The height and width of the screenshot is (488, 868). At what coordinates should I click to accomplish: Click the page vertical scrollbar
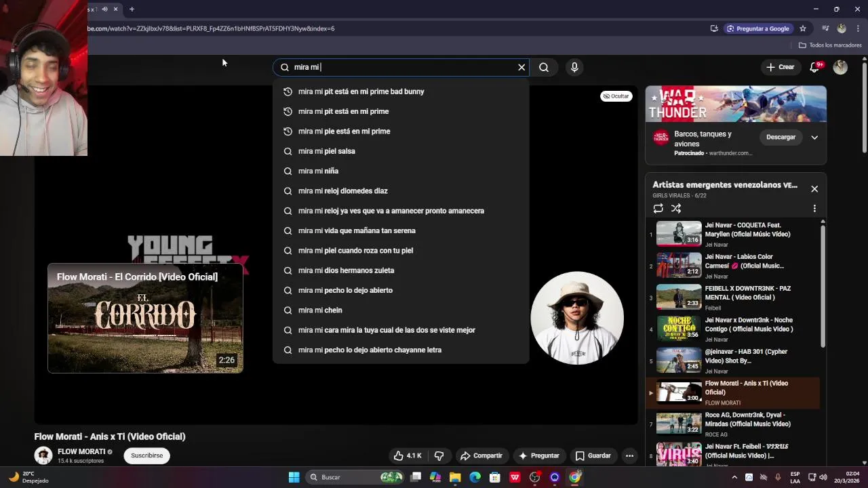864,108
